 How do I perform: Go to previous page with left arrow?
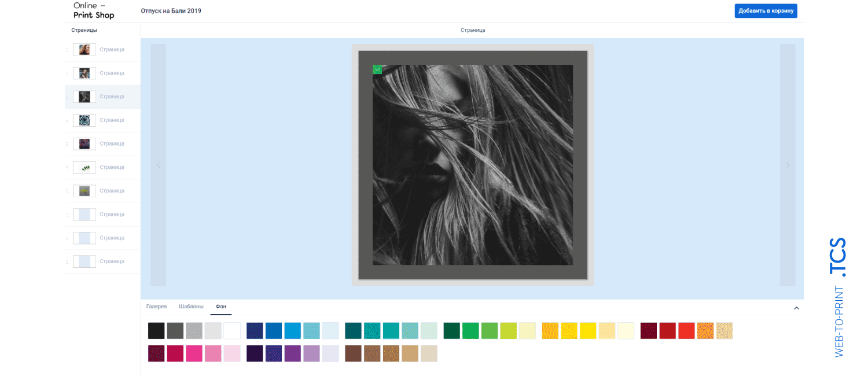point(158,165)
